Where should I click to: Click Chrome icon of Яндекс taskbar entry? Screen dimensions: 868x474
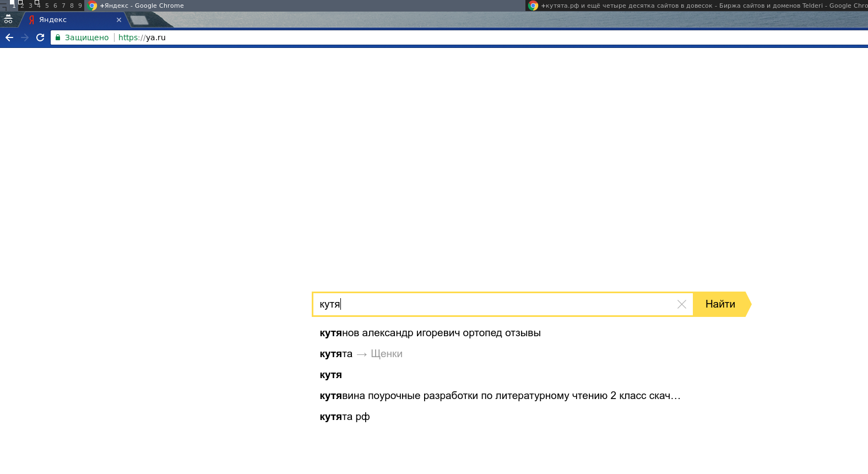point(93,6)
